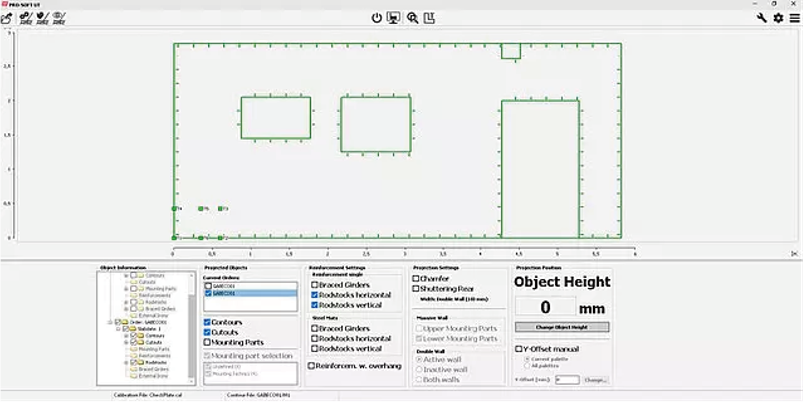Image resolution: width=810 pixels, height=405 pixels.
Task: Enable Y-Offset manual checkbox
Action: pos(519,349)
